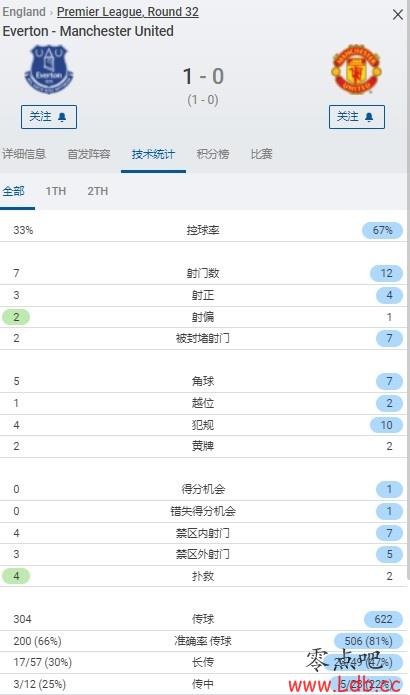Select the 全部 period filter
Screen dimensions: 410x695
13,191
